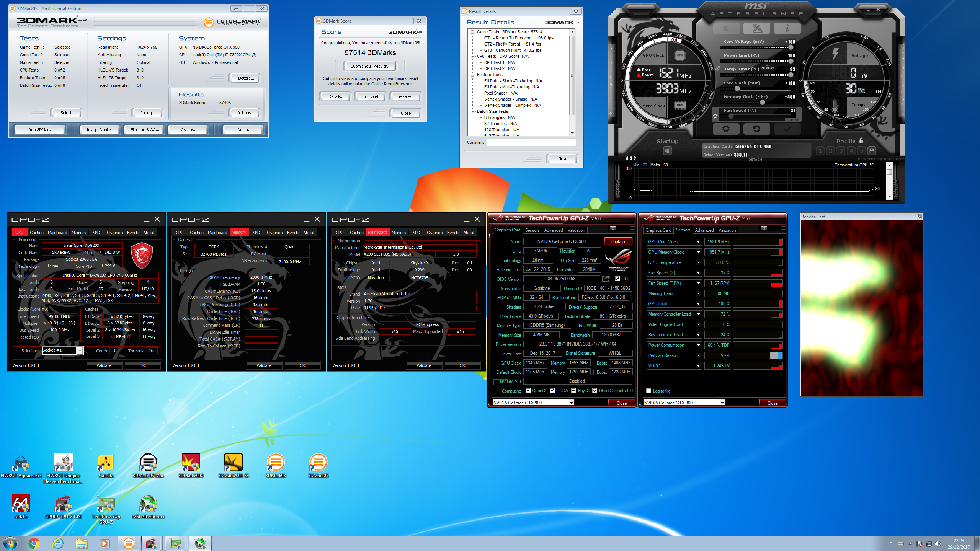
Task: Open Google Chrome from the taskbar
Action: click(34, 543)
